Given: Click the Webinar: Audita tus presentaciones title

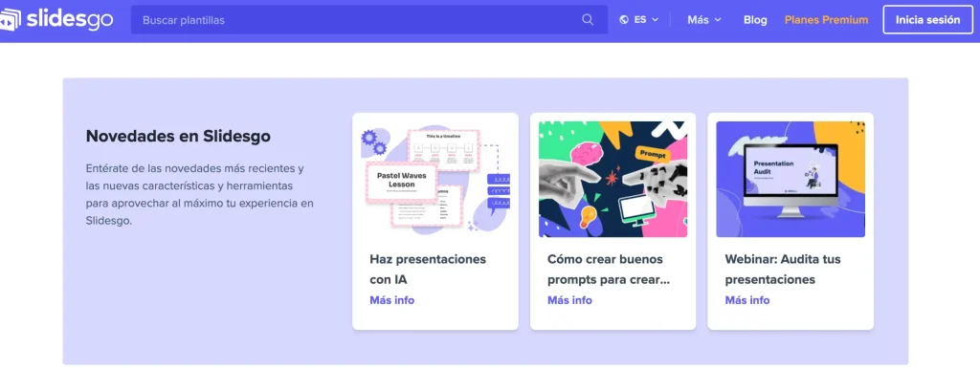Looking at the screenshot, I should pos(783,269).
